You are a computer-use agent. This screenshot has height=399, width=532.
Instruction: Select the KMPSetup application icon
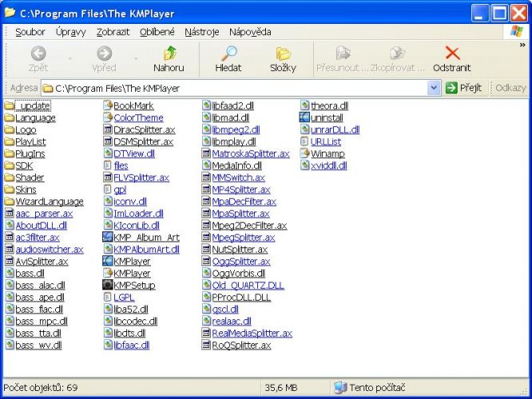point(108,285)
